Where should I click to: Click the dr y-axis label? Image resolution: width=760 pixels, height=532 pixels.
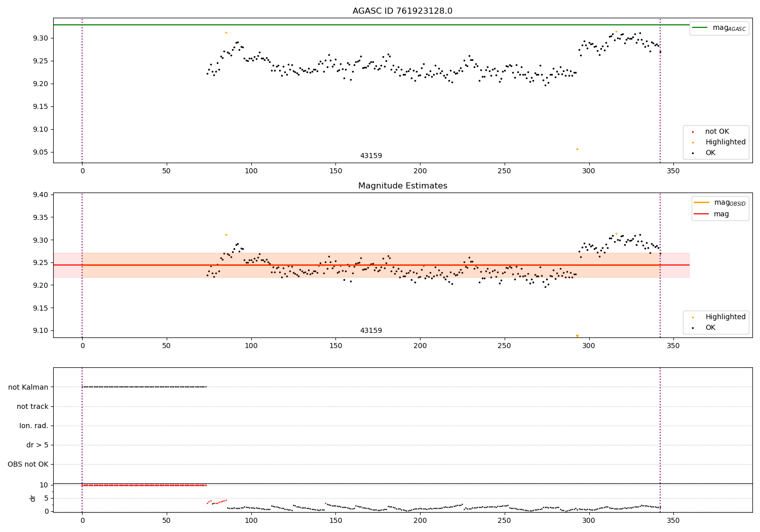(33, 498)
